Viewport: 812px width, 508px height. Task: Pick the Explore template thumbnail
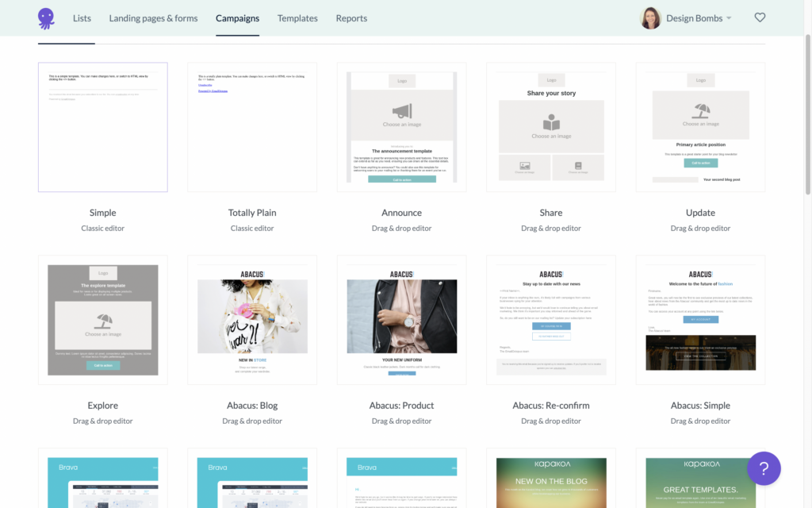pos(103,320)
